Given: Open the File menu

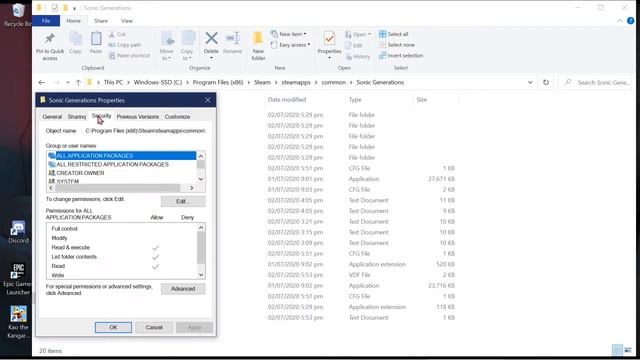Looking at the screenshot, I should 46,21.
